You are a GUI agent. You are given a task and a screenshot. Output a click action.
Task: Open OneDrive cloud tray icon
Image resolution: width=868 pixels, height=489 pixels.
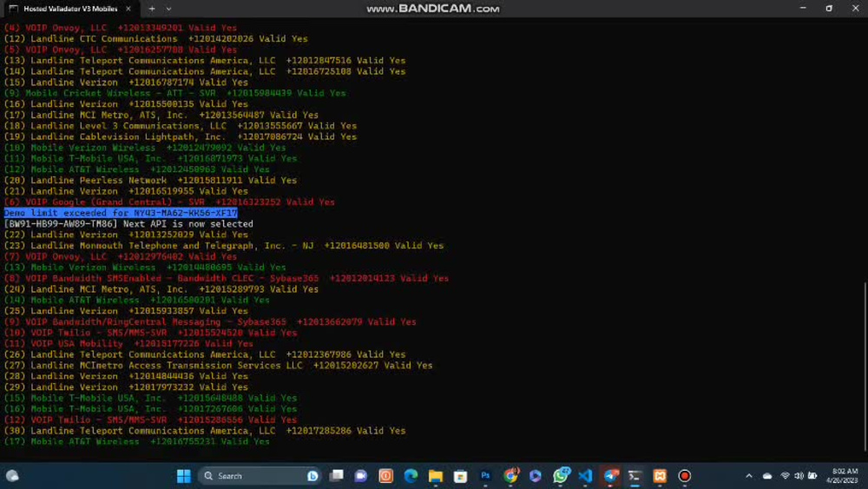[x=767, y=476]
